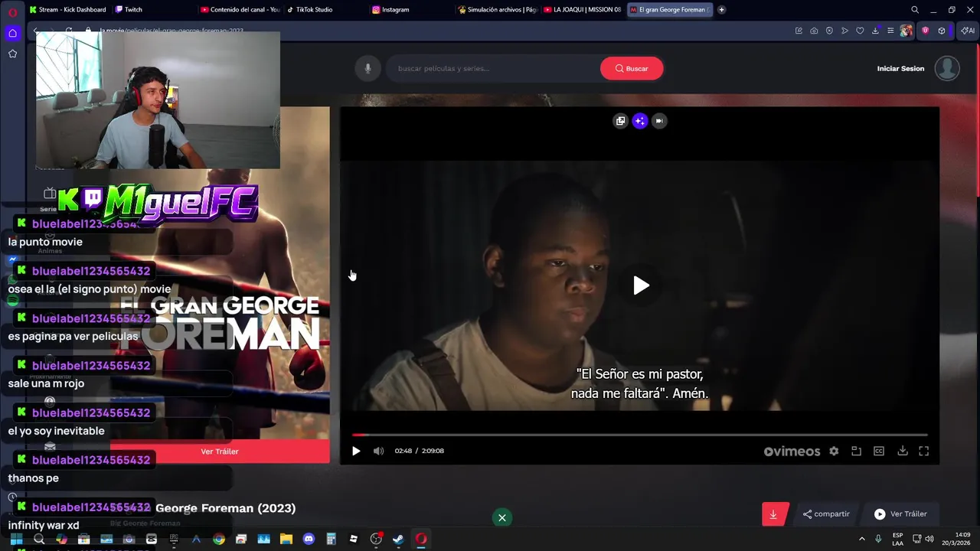Viewport: 980px width, 551px height.
Task: Click the microphone icon in system tray
Action: click(x=878, y=539)
